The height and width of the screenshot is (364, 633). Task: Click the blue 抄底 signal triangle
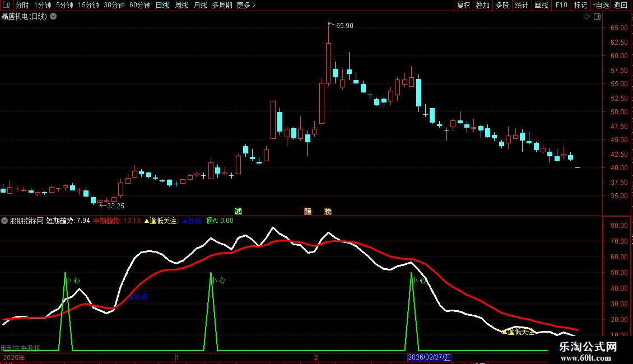point(132,296)
